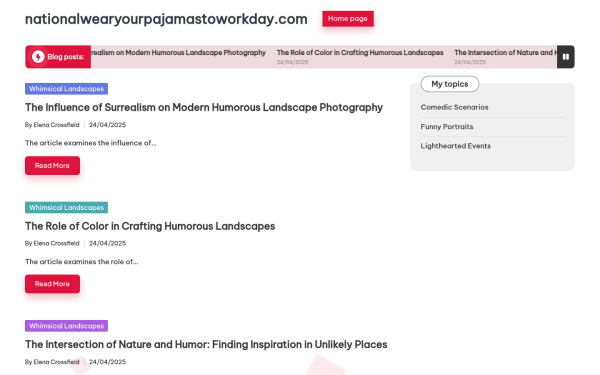Click ticker item Intersection of Nature
Screen dimensions: 600x375
pos(505,53)
